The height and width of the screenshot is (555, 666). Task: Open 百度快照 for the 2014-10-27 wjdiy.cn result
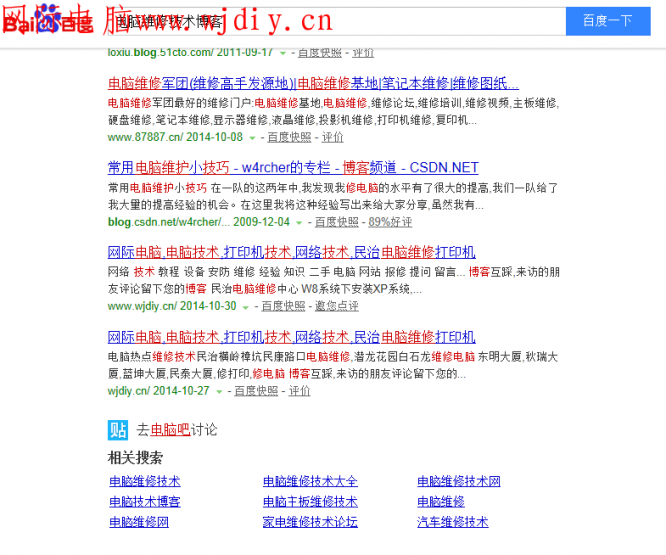point(256,391)
